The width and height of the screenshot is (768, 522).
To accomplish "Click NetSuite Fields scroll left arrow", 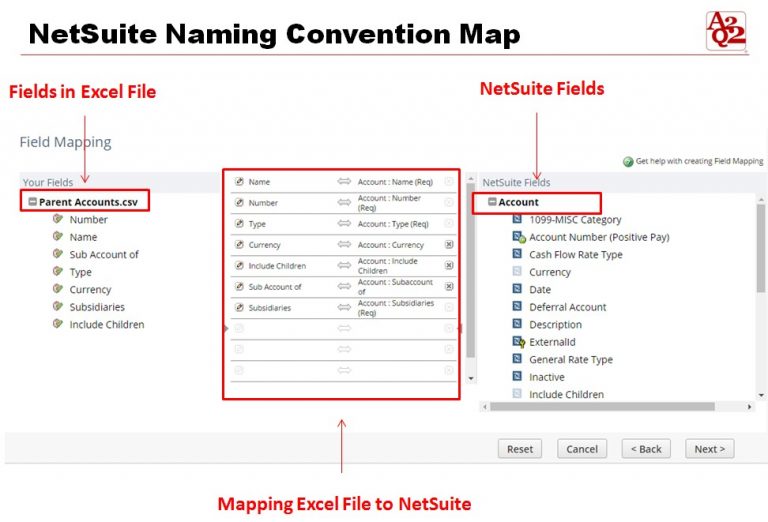I will tap(485, 406).
